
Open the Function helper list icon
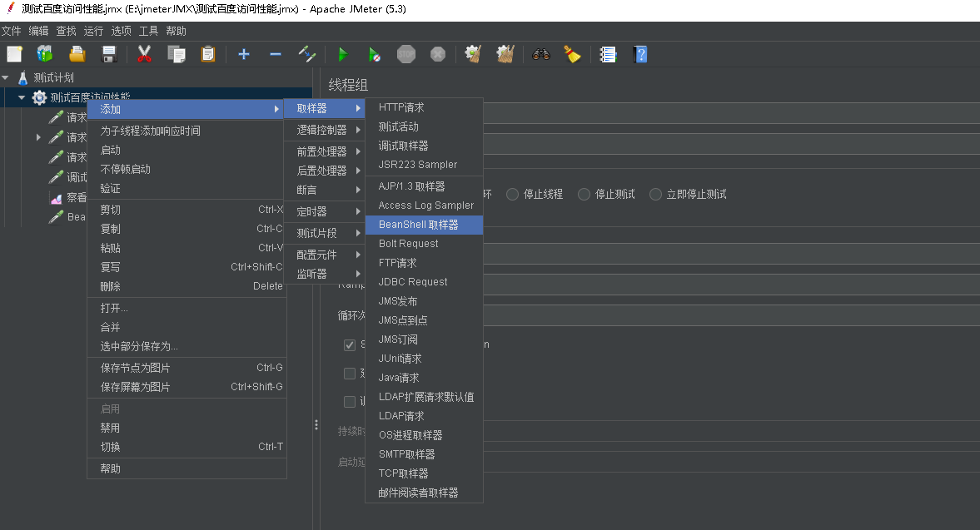click(x=608, y=54)
